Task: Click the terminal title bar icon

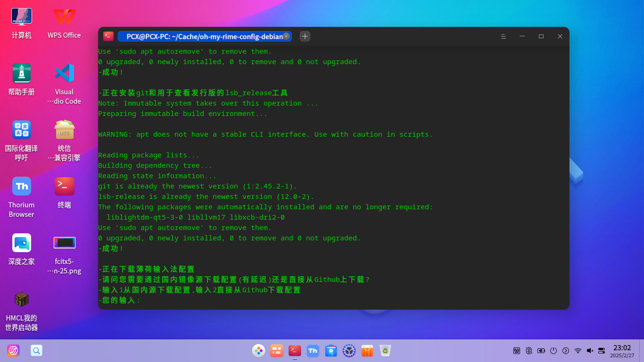Action: point(108,36)
